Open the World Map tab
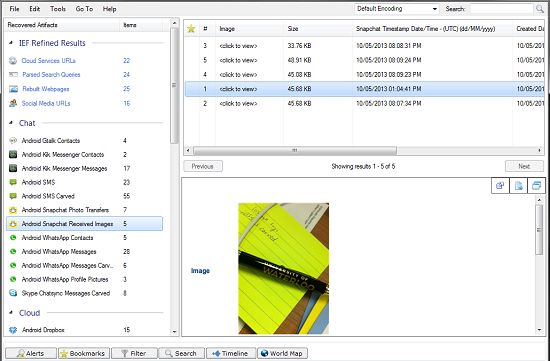 tap(282, 353)
